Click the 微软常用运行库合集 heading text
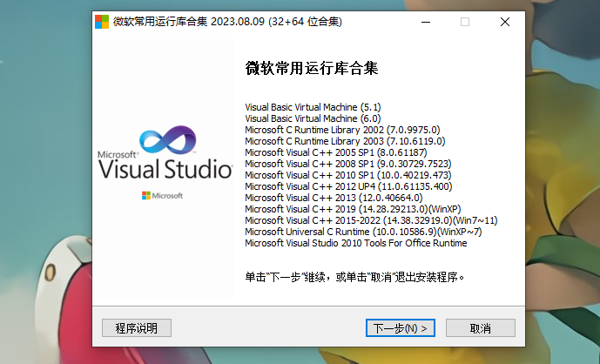 312,69
